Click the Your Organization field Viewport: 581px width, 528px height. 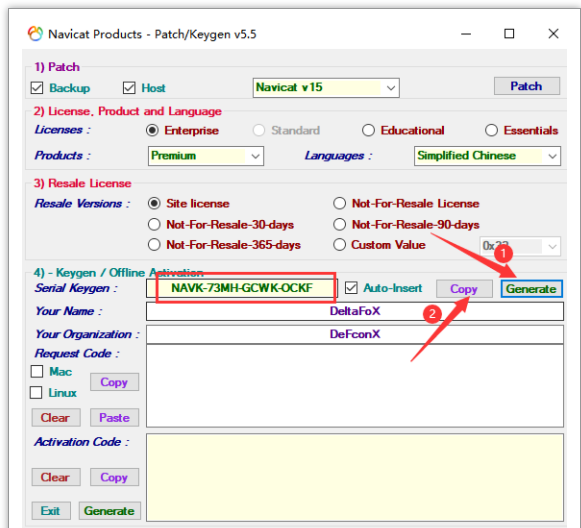[x=355, y=335]
